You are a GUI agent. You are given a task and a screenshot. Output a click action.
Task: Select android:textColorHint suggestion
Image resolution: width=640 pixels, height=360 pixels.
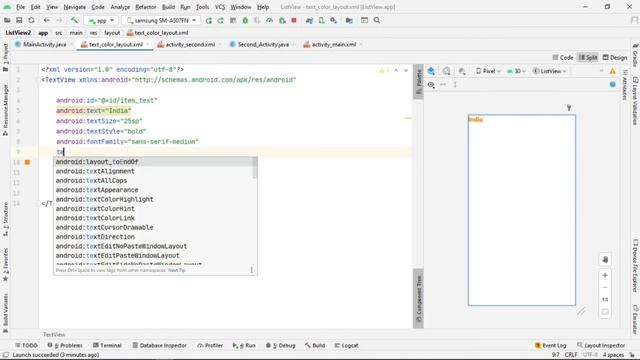click(x=153, y=209)
